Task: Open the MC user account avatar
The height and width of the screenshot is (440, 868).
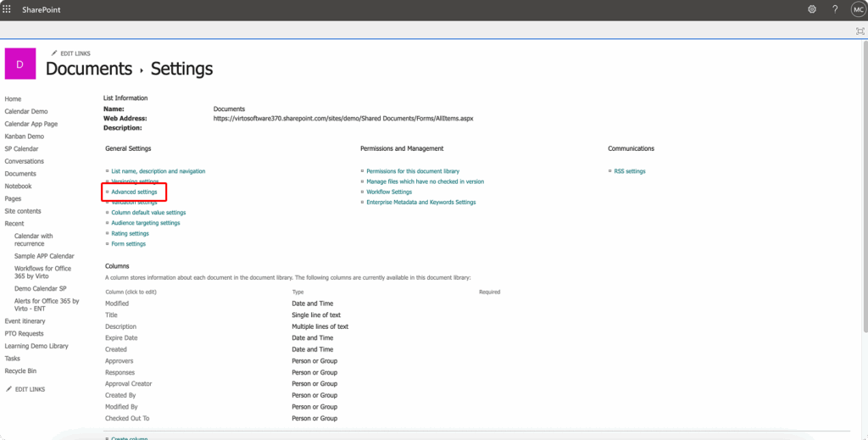Action: (857, 9)
